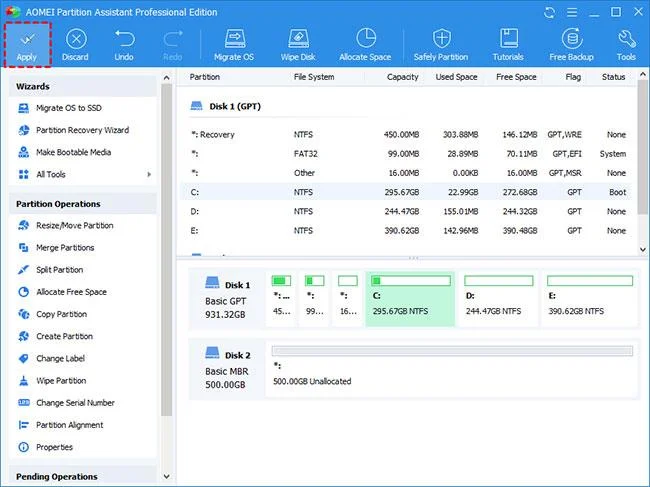Select Disk 2 Basic MBR label
The width and height of the screenshot is (650, 487).
tap(227, 369)
